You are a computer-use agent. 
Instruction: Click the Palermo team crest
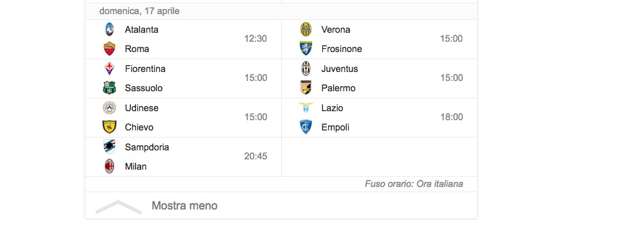coord(306,87)
